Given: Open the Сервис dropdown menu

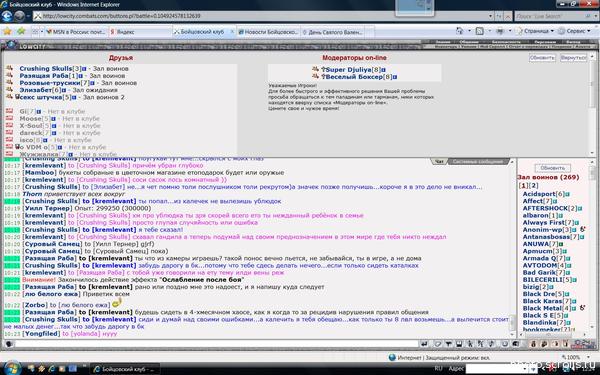Looking at the screenshot, I should click(575, 31).
